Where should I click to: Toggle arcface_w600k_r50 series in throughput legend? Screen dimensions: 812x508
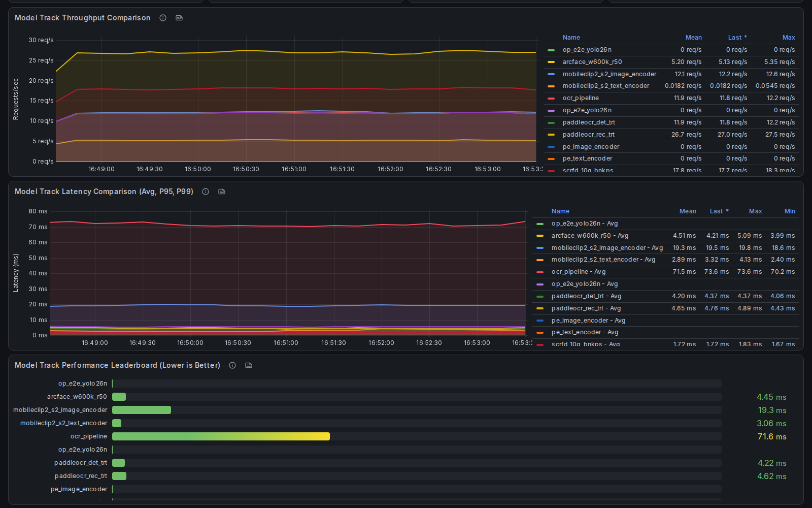point(592,62)
